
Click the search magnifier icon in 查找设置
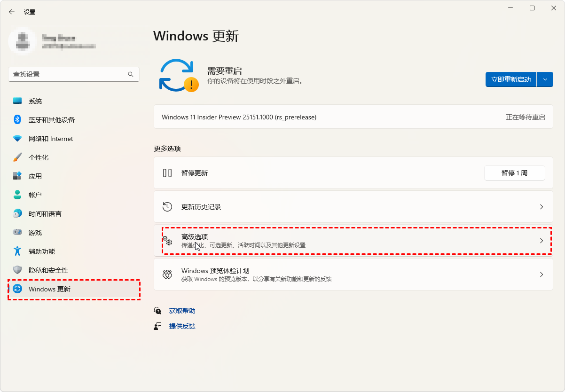point(131,74)
